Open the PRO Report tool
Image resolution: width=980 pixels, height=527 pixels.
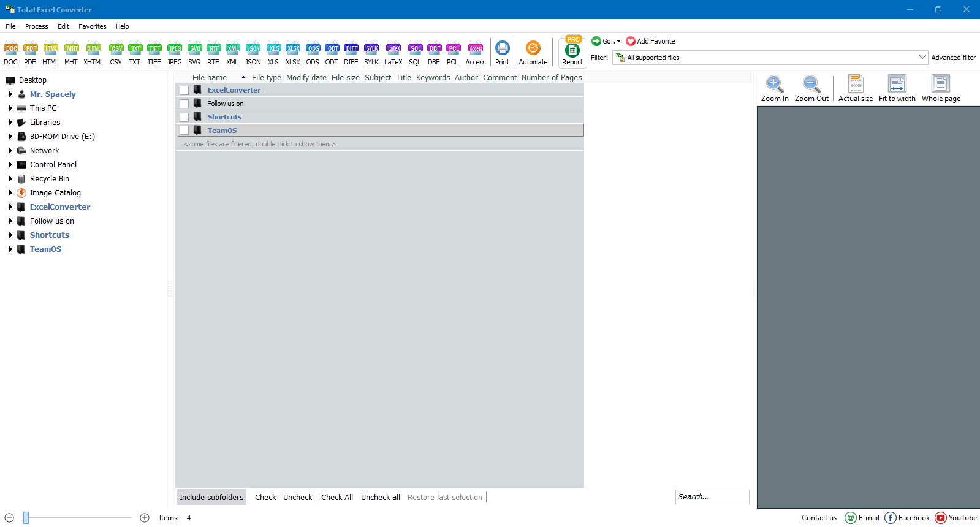tap(572, 51)
